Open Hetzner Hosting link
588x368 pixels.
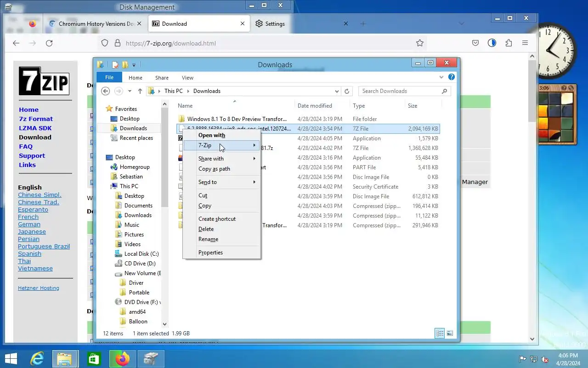click(x=39, y=288)
